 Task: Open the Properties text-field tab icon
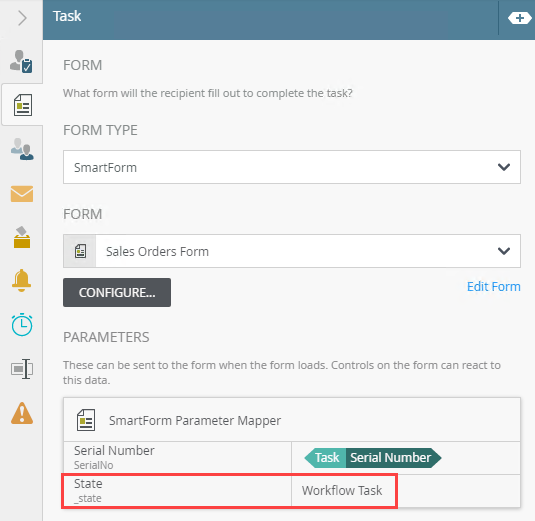pyautogui.click(x=22, y=369)
